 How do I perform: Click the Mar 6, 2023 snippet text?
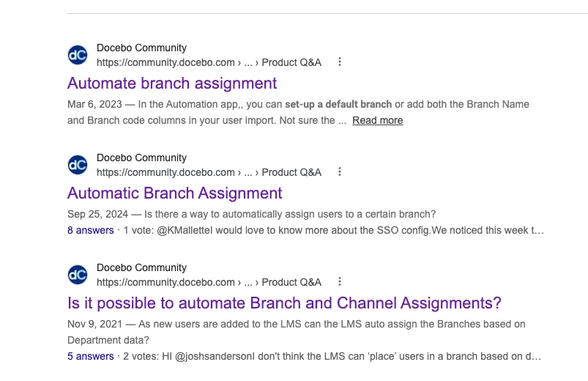298,112
